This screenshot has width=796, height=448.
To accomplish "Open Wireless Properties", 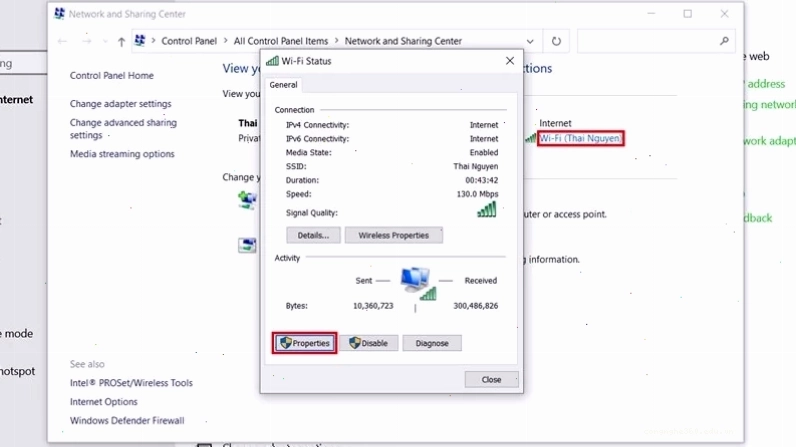I will click(x=393, y=235).
